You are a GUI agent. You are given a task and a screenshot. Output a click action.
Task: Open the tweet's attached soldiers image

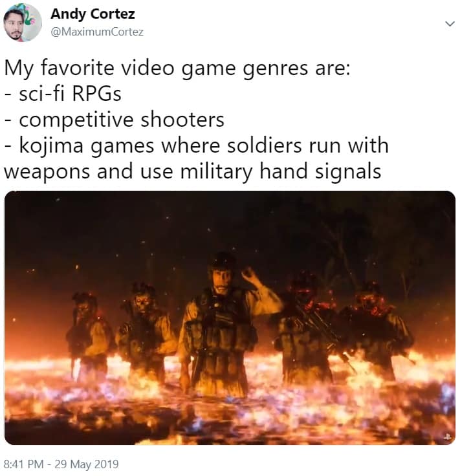pyautogui.click(x=230, y=318)
